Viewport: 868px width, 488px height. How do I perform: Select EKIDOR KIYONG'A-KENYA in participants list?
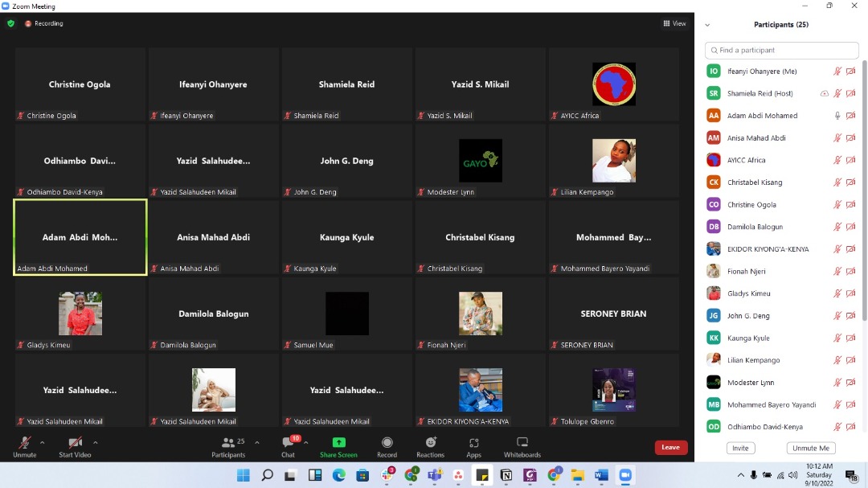781,248
